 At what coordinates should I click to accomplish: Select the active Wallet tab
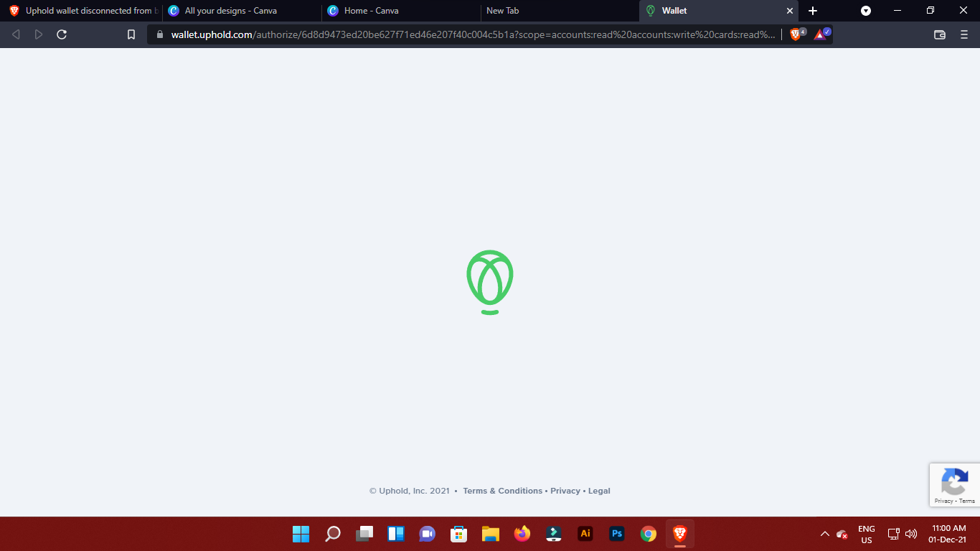click(x=718, y=11)
